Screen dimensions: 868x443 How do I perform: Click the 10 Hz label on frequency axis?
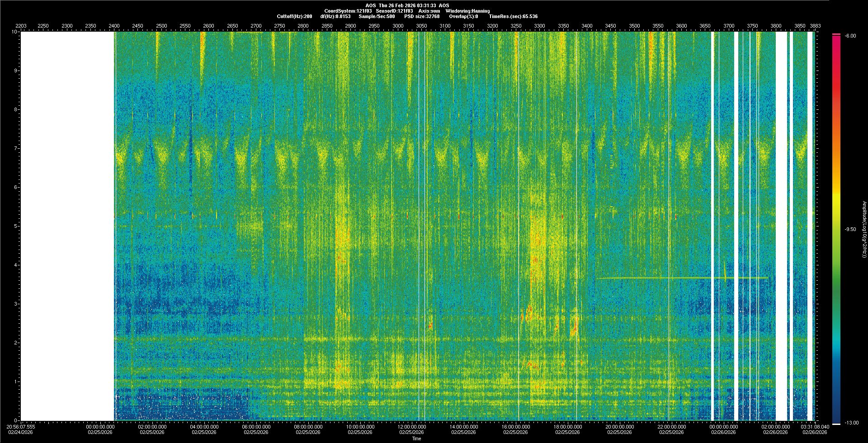tap(14, 32)
